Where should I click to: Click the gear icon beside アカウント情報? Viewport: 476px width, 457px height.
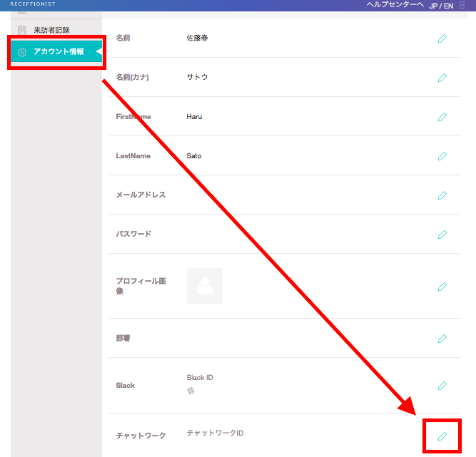(22, 52)
